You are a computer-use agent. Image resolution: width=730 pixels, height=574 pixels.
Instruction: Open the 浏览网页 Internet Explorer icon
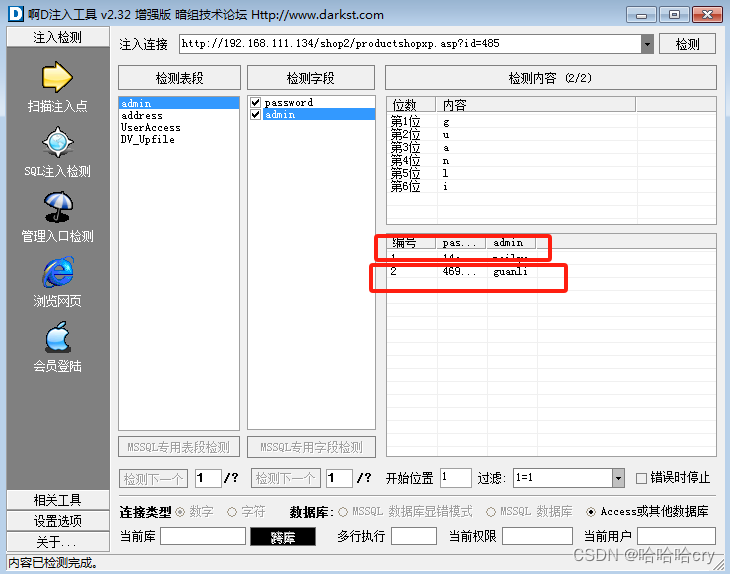(57, 272)
